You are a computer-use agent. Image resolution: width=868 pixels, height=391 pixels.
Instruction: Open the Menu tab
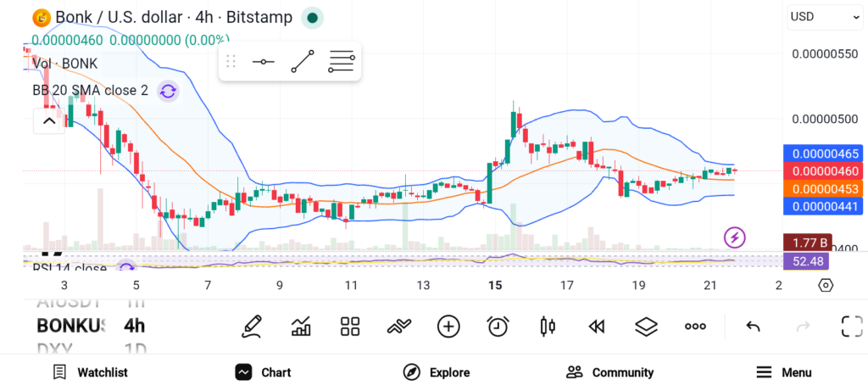[x=784, y=372]
